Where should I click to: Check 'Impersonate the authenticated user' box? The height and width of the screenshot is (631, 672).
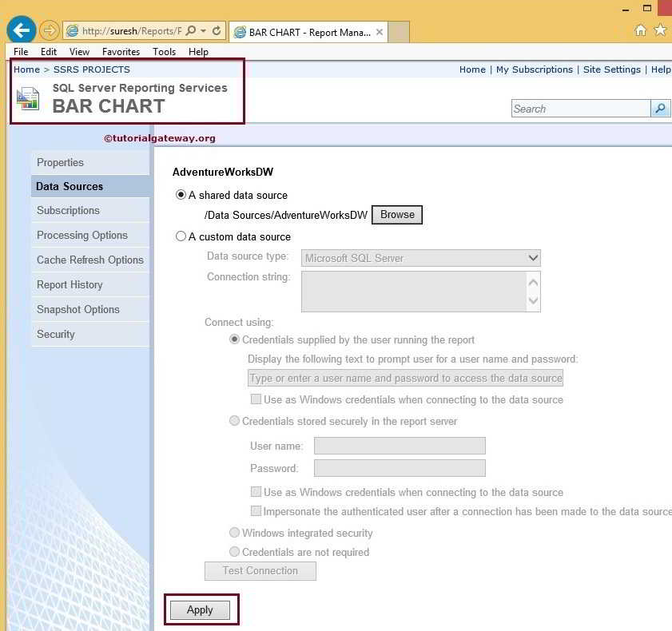tap(256, 510)
